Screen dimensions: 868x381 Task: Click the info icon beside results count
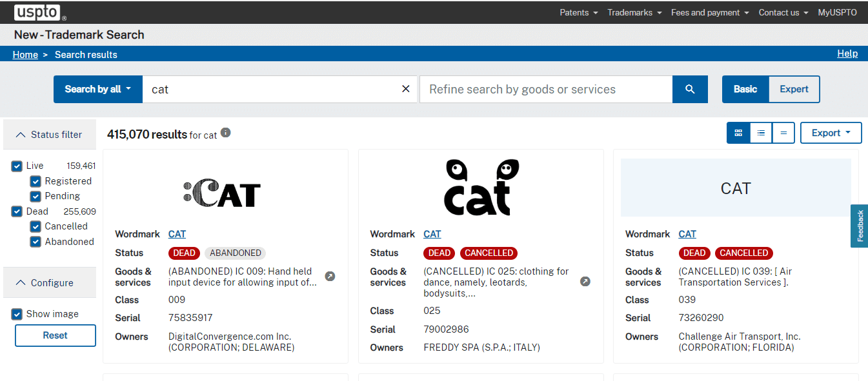225,133
